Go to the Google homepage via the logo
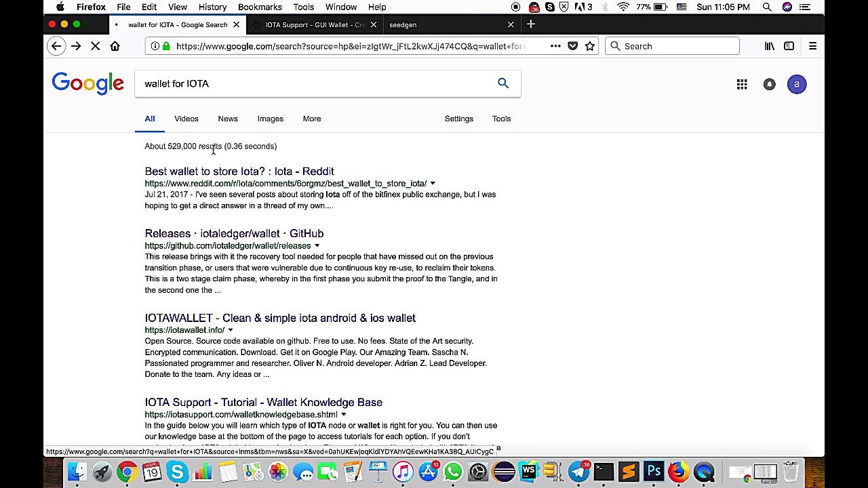Viewport: 868px width, 488px height. tap(87, 83)
